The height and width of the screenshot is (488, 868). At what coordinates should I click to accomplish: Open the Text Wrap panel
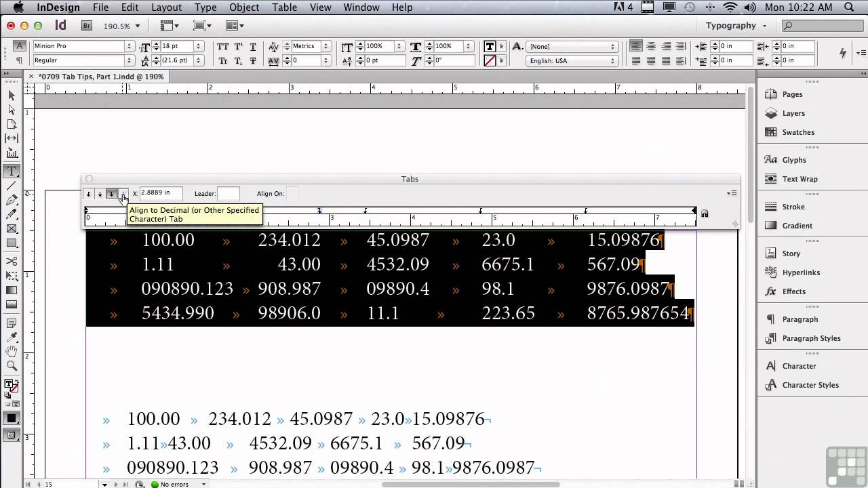point(800,179)
